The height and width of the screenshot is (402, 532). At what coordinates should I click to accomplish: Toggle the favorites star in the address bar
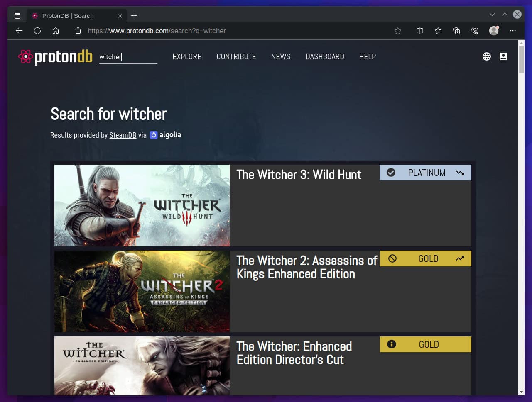pyautogui.click(x=398, y=31)
